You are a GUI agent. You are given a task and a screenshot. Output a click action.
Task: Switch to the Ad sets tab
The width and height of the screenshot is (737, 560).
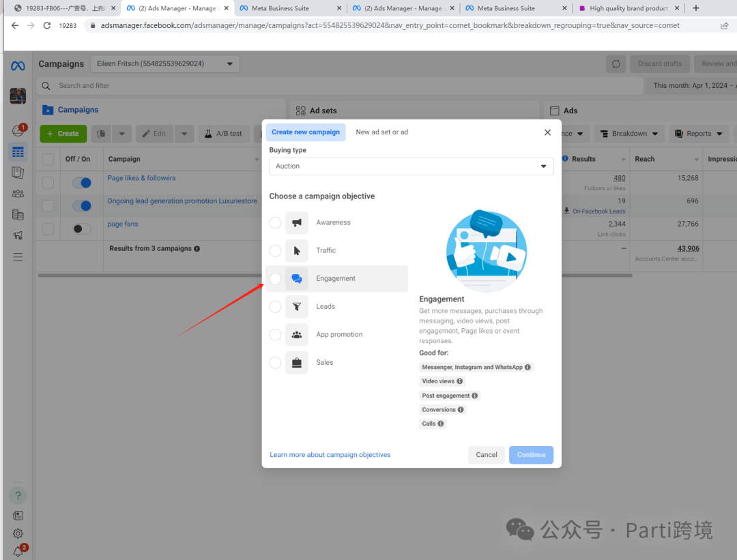click(x=323, y=110)
